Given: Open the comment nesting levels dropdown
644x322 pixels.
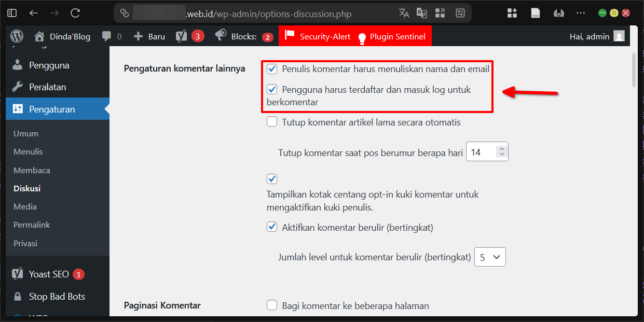Looking at the screenshot, I should [x=489, y=257].
